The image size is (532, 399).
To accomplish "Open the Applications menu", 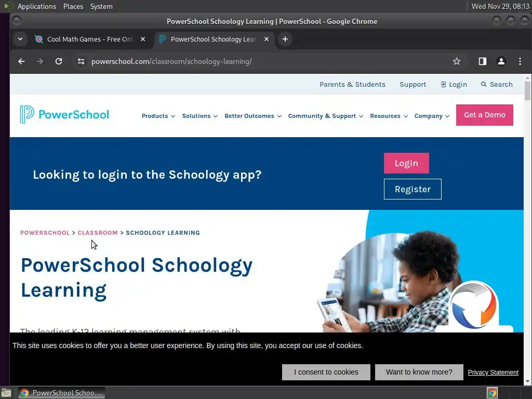I will pyautogui.click(x=37, y=6).
